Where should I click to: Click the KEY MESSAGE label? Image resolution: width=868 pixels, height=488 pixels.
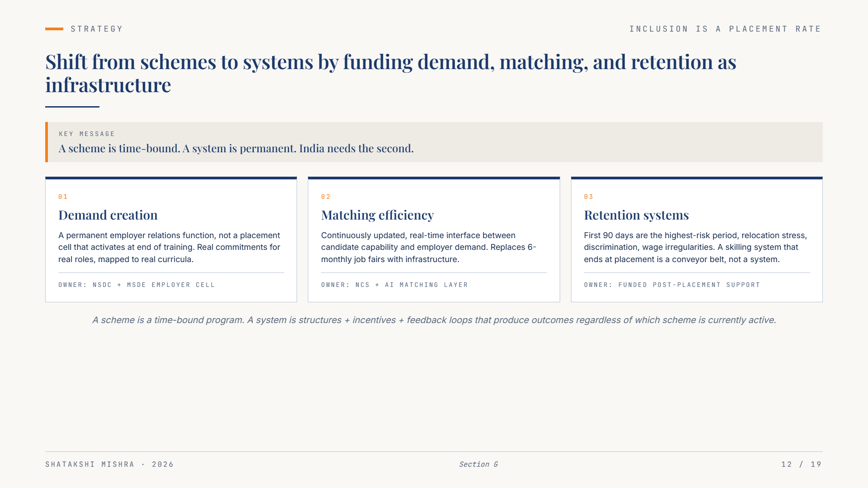87,134
